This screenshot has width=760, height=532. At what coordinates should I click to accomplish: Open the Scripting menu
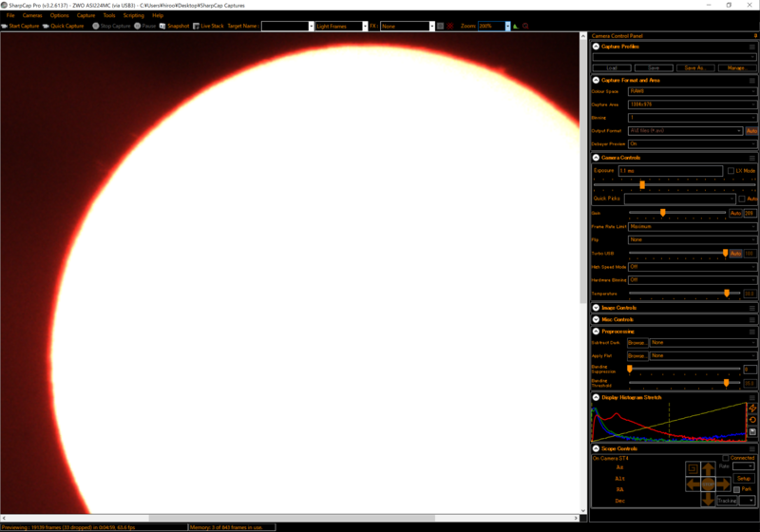click(134, 15)
